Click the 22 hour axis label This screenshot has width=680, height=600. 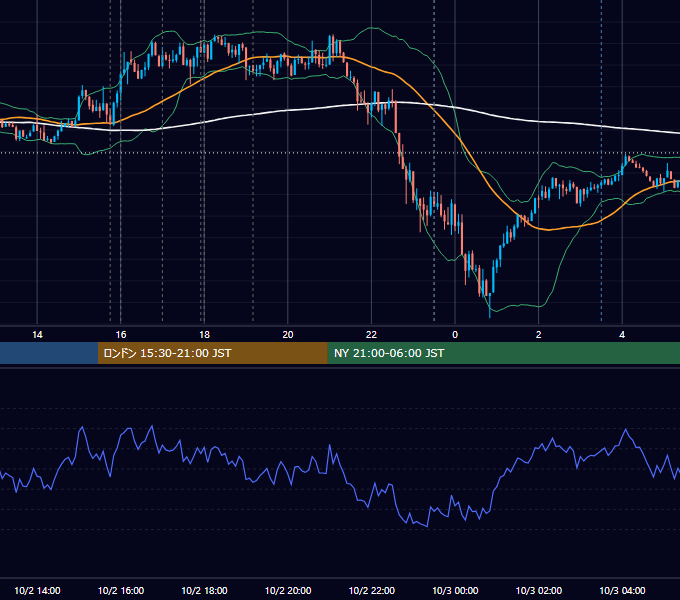tap(371, 335)
